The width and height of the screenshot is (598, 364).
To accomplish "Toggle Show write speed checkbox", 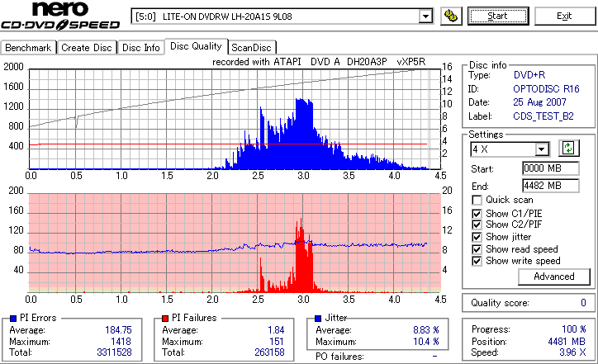I will pos(477,261).
